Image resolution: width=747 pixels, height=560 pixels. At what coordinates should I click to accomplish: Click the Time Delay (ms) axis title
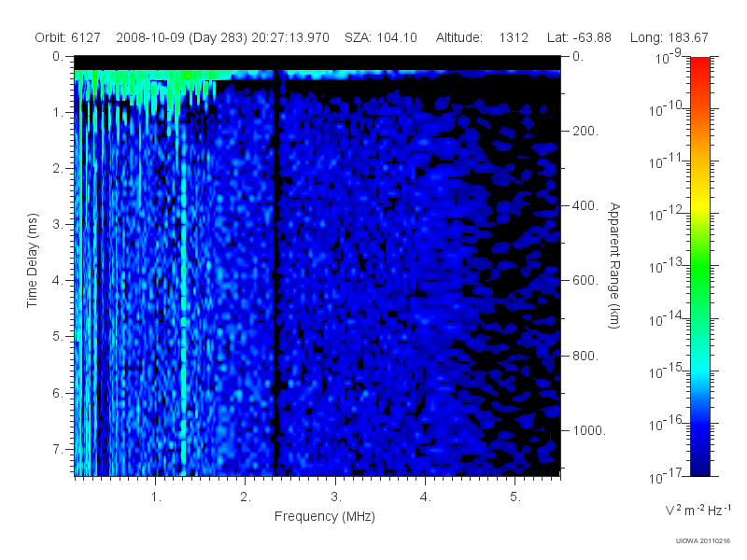coord(32,260)
